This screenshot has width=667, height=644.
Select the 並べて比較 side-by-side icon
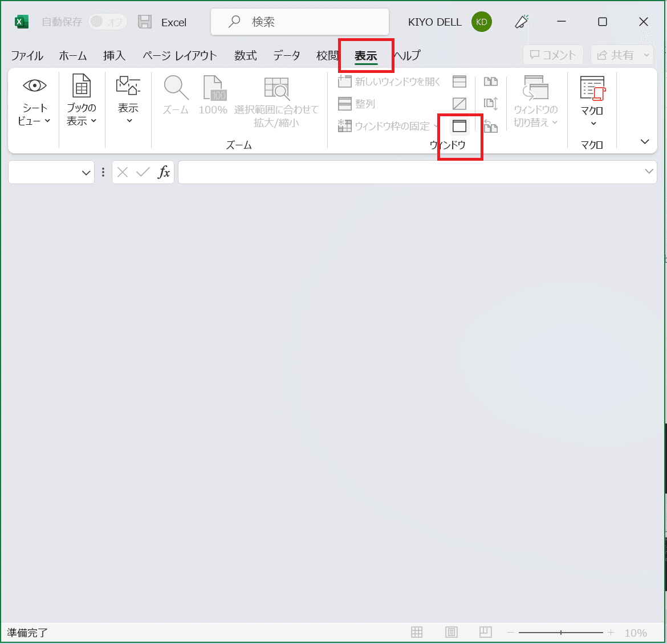[x=491, y=81]
